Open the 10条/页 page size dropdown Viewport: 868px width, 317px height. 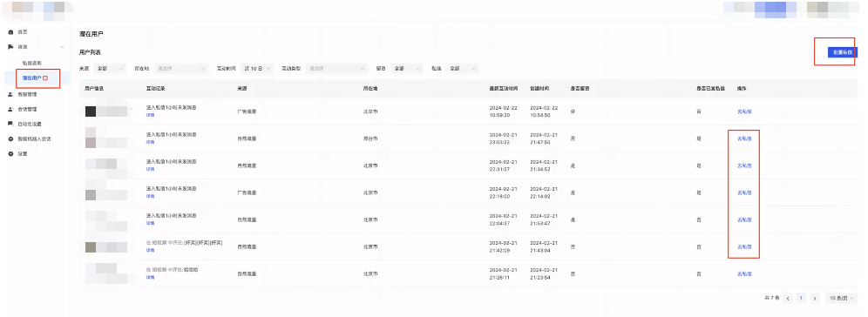point(842,298)
